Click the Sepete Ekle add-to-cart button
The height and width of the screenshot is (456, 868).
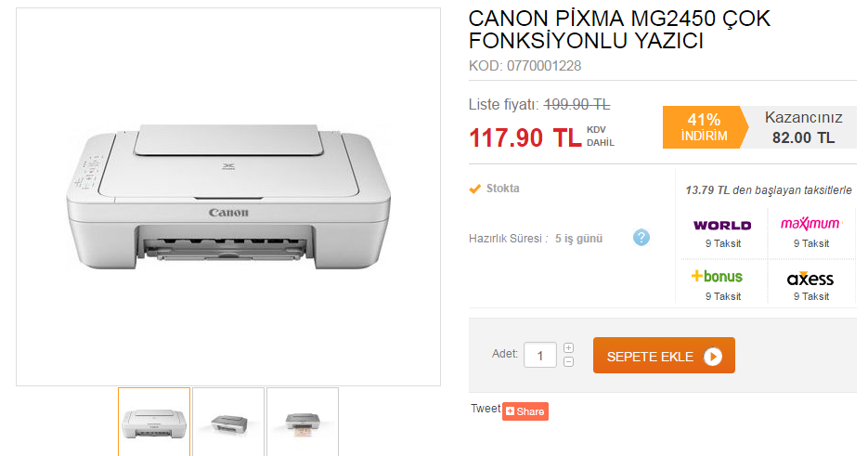(664, 356)
